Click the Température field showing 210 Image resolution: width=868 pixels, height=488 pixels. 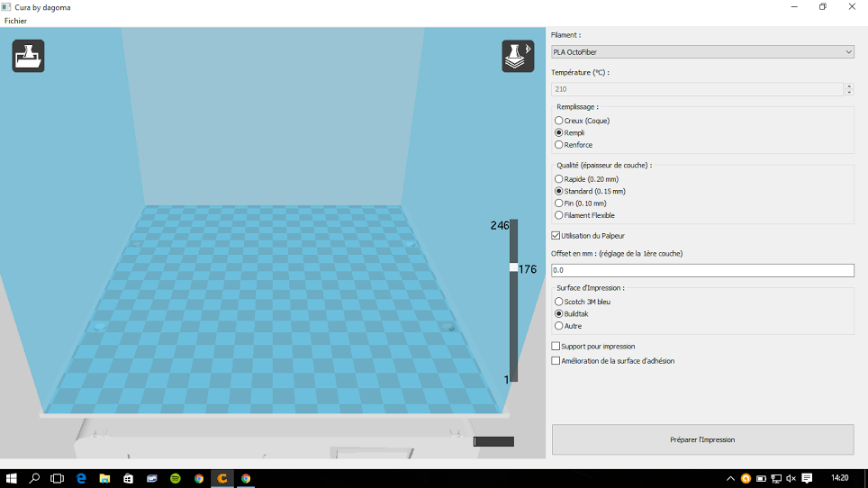[x=697, y=89]
